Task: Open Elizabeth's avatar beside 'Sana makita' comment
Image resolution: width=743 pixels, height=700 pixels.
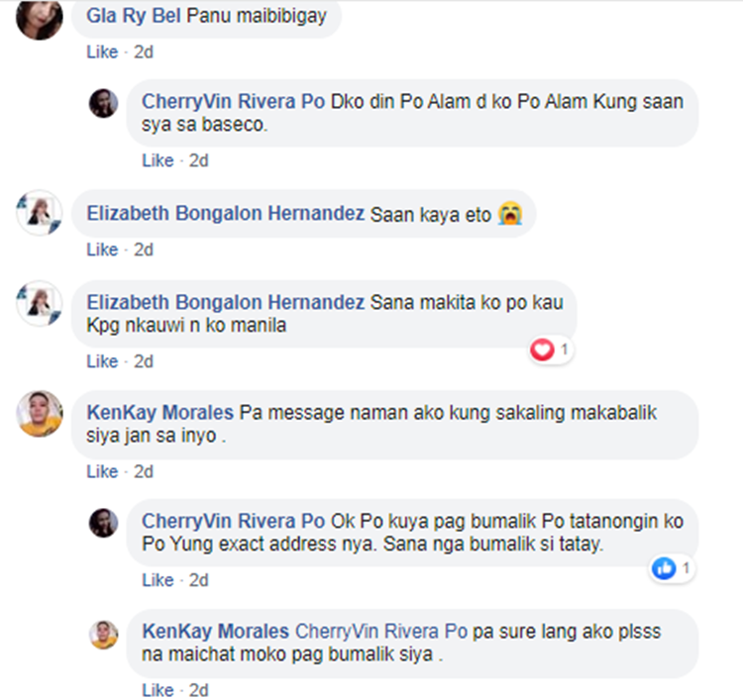Action: (x=40, y=303)
